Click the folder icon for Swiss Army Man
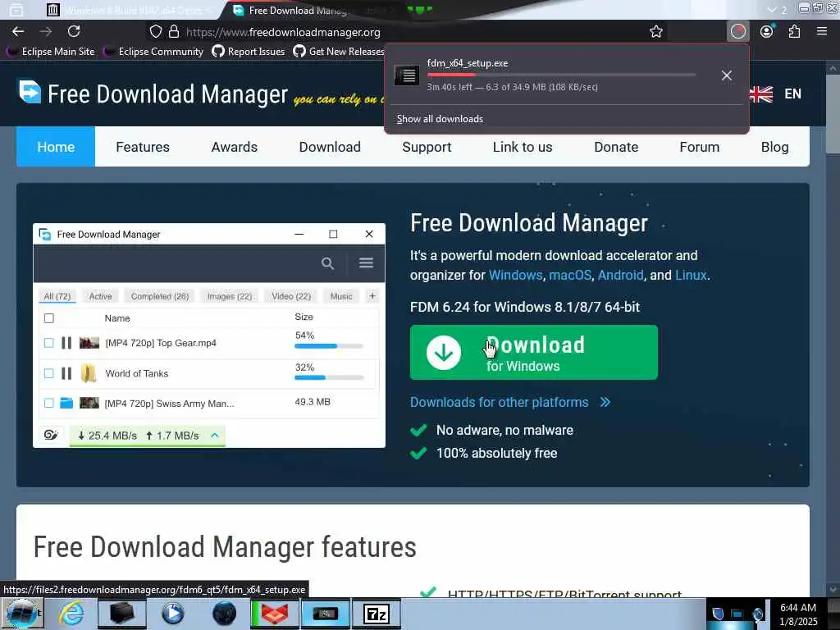Image resolution: width=840 pixels, height=630 pixels. pyautogui.click(x=66, y=403)
